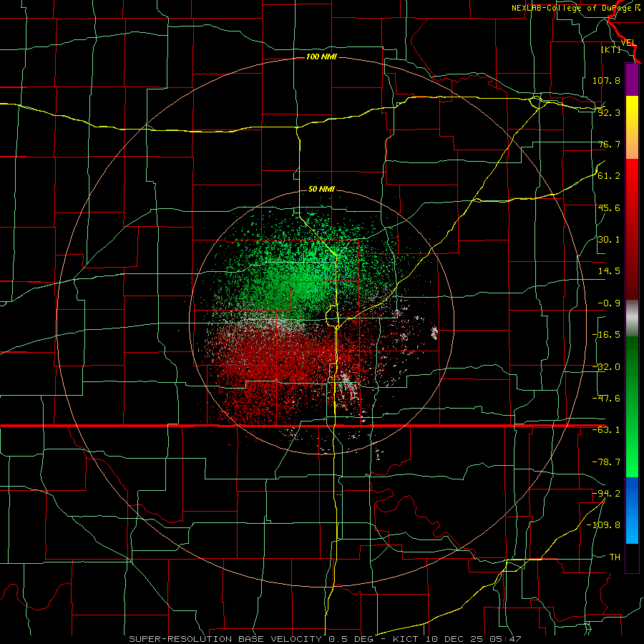Click the 50 NMI range ring label
The width and height of the screenshot is (644, 644).
pos(321,189)
